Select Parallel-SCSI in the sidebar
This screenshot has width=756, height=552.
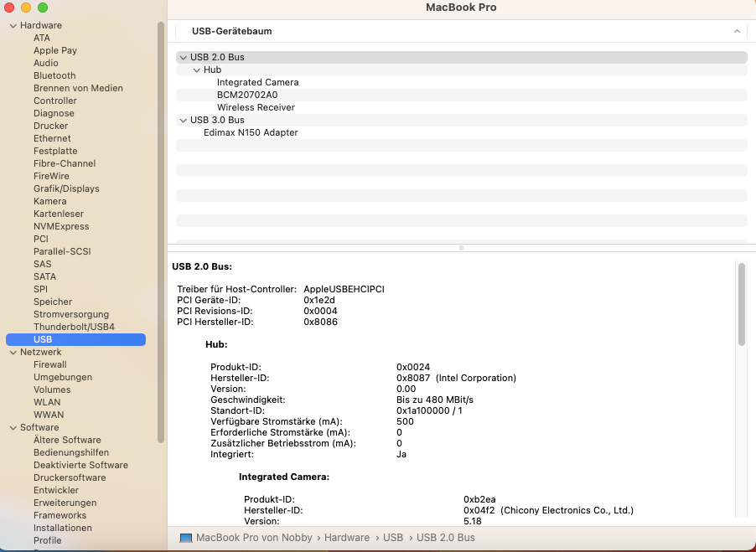[62, 251]
